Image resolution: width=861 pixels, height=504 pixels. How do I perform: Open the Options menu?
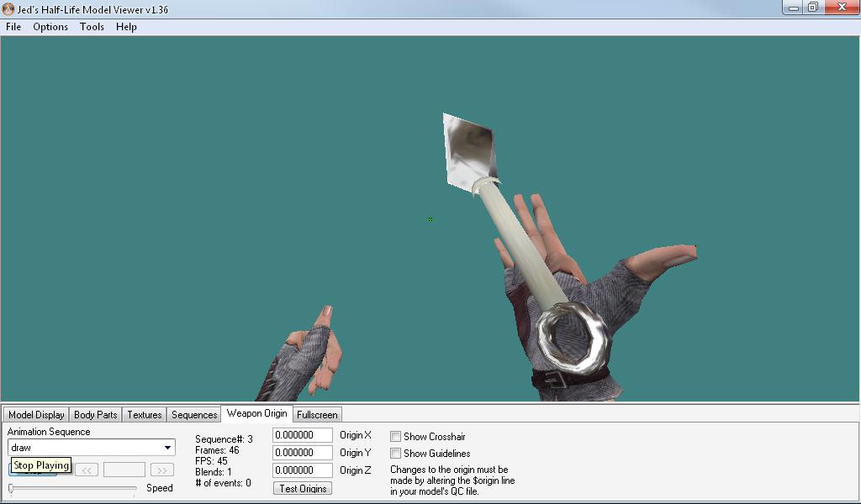tap(50, 27)
